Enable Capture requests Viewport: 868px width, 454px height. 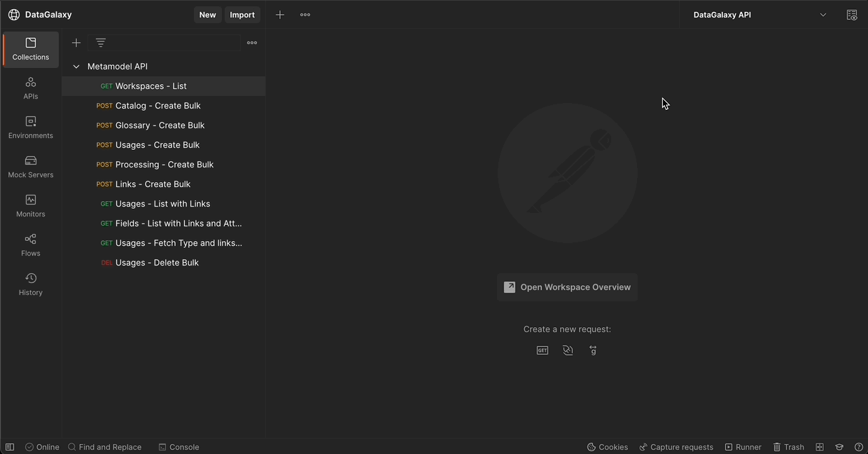click(676, 446)
